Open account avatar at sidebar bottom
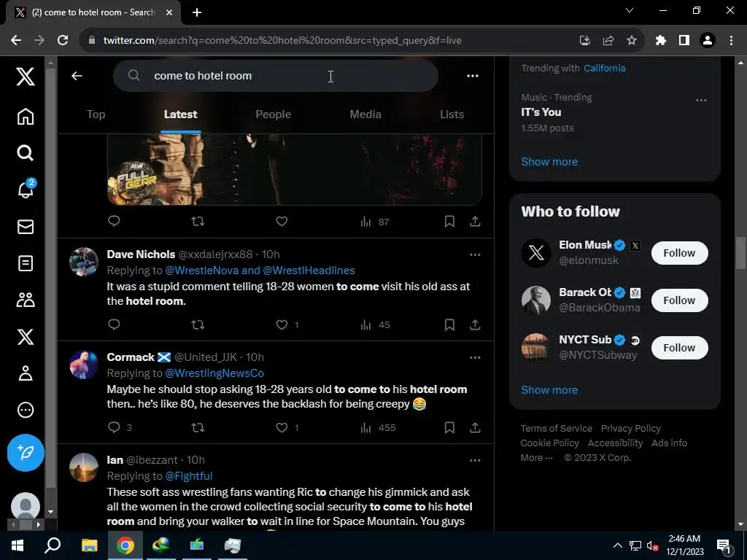This screenshot has width=747, height=560. pos(26,506)
